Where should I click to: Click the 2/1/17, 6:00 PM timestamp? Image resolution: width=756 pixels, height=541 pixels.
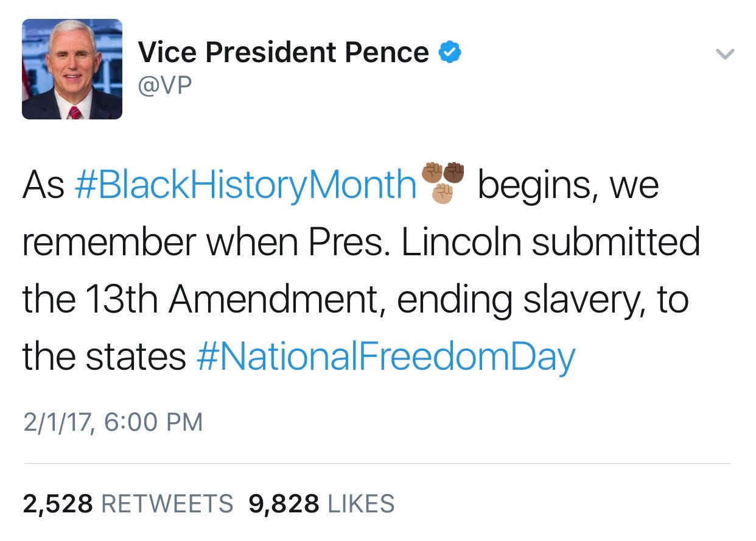[113, 422]
